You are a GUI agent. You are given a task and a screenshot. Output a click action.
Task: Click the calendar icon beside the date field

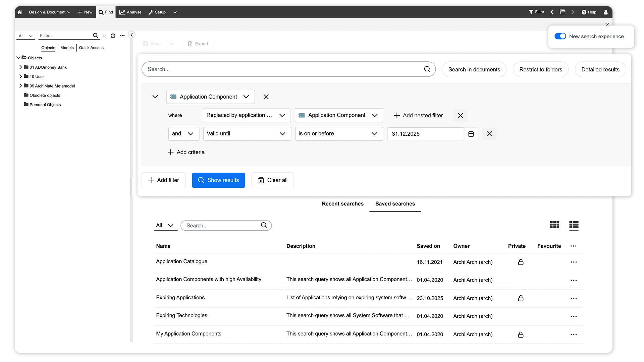pos(471,134)
